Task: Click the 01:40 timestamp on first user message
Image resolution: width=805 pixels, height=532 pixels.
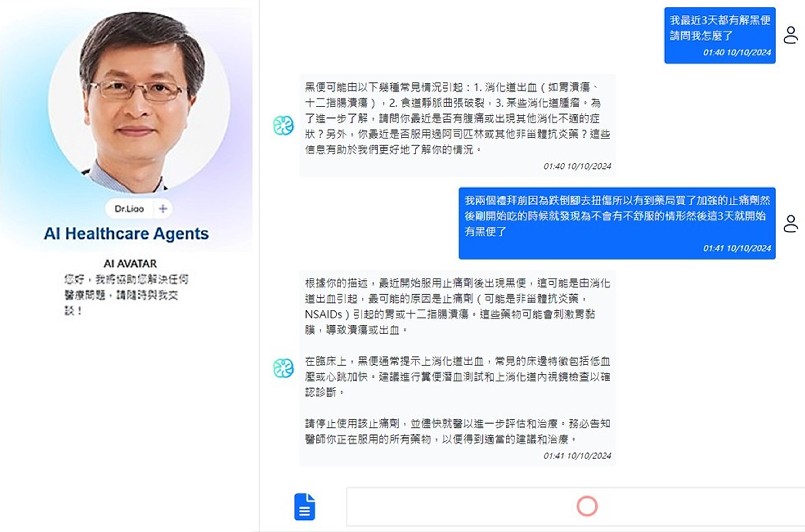Action: (x=737, y=53)
